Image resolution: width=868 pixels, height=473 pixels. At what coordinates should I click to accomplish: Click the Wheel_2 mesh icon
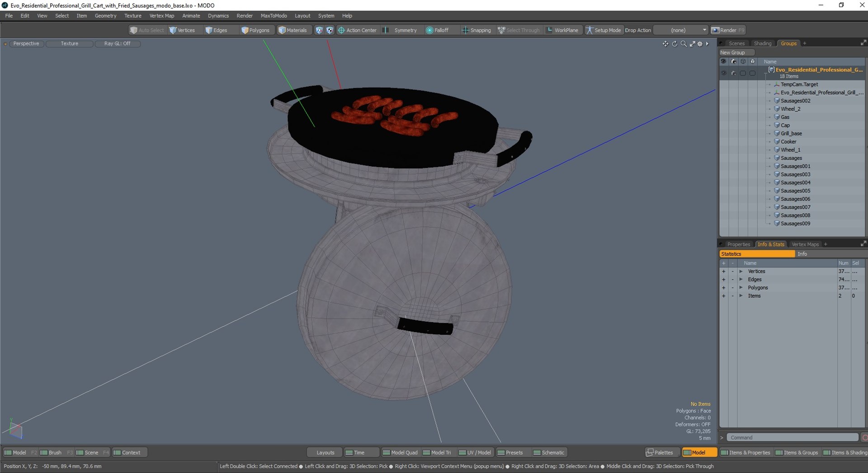point(777,109)
